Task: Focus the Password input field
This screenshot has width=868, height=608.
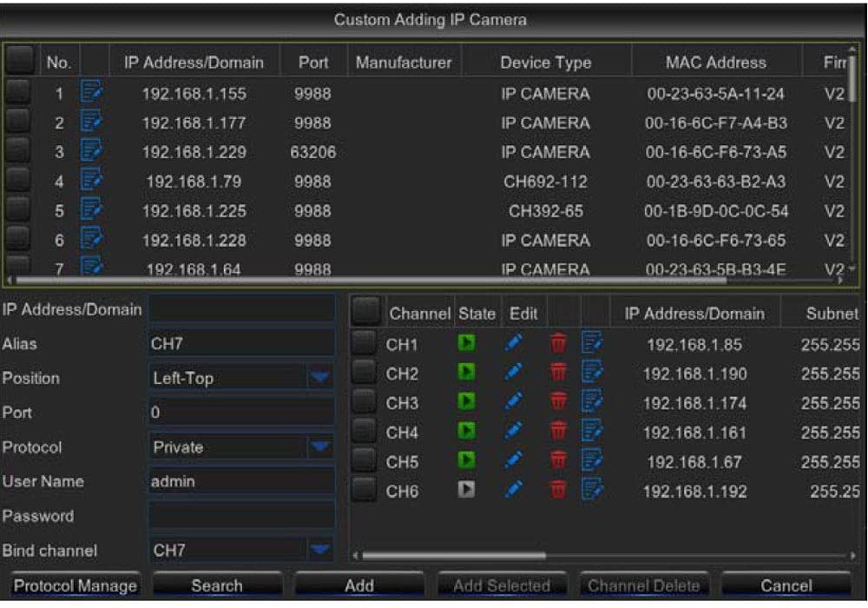Action: pyautogui.click(x=241, y=516)
